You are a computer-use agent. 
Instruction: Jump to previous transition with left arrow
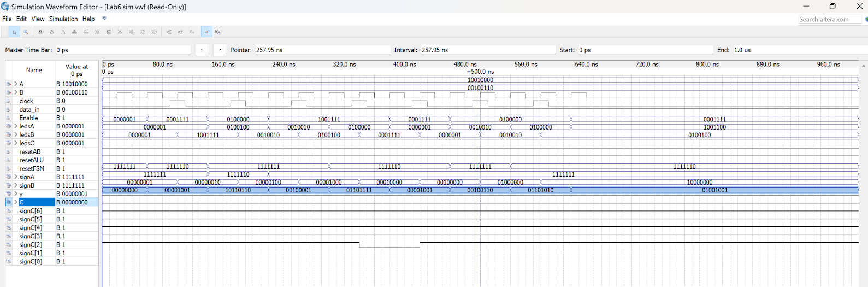[x=202, y=50]
